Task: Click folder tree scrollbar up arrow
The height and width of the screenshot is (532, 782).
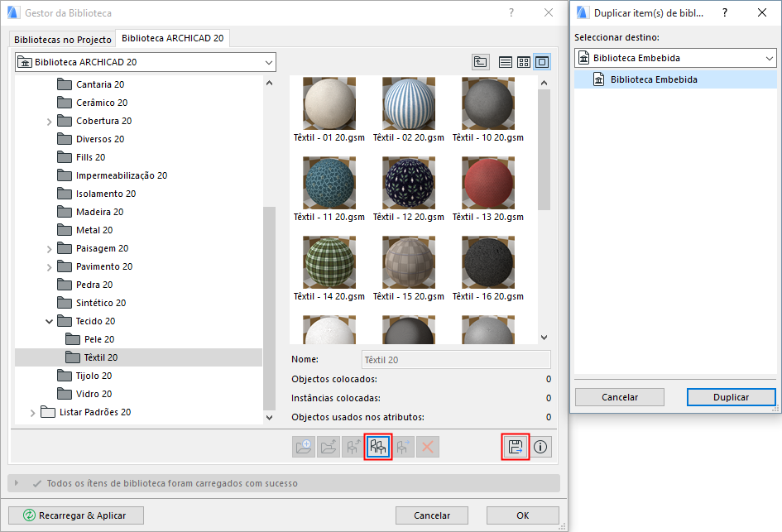Action: coord(269,83)
